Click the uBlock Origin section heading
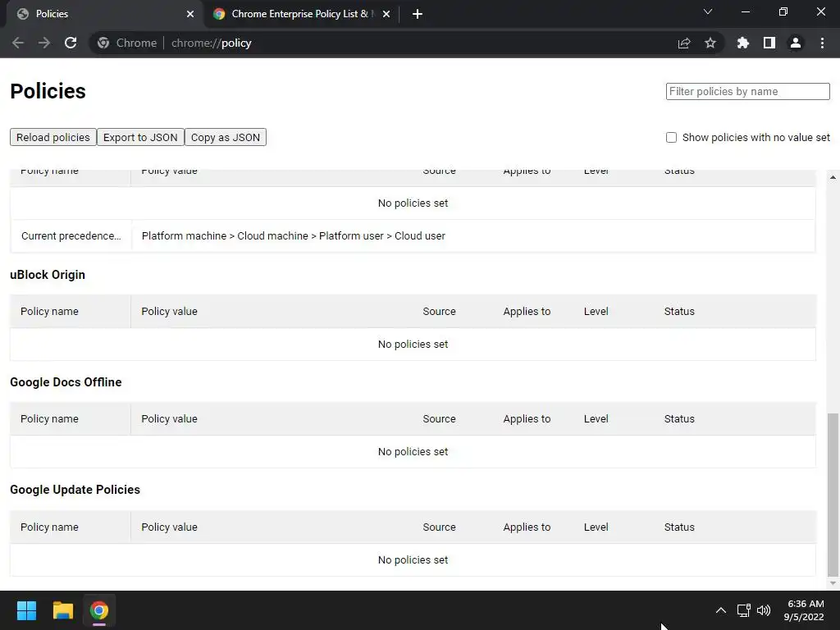The image size is (840, 630). pyautogui.click(x=48, y=275)
